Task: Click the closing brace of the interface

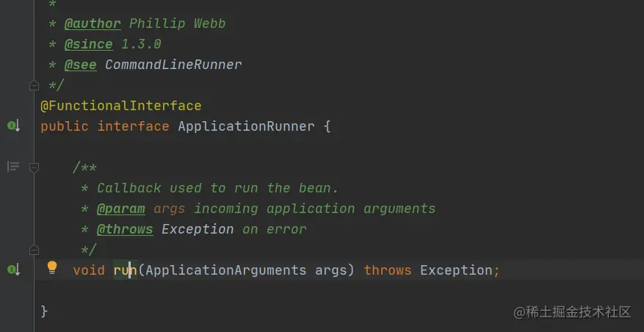Action: (x=44, y=311)
